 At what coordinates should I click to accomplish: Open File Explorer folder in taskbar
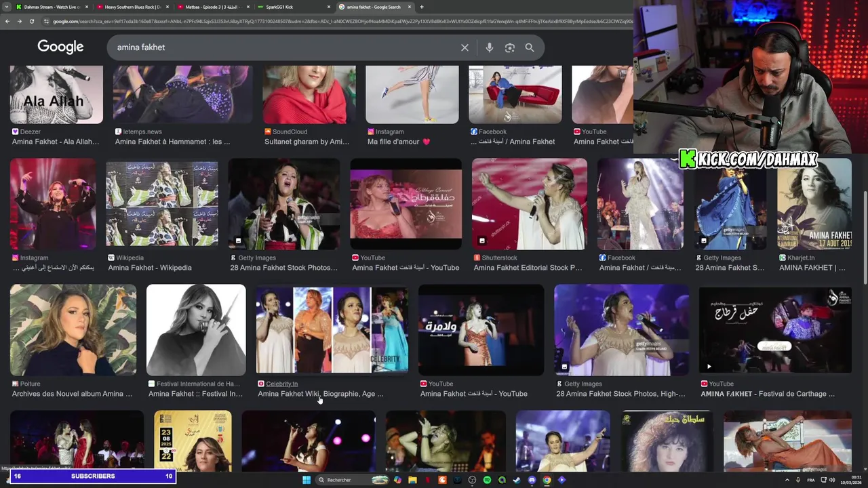(412, 480)
